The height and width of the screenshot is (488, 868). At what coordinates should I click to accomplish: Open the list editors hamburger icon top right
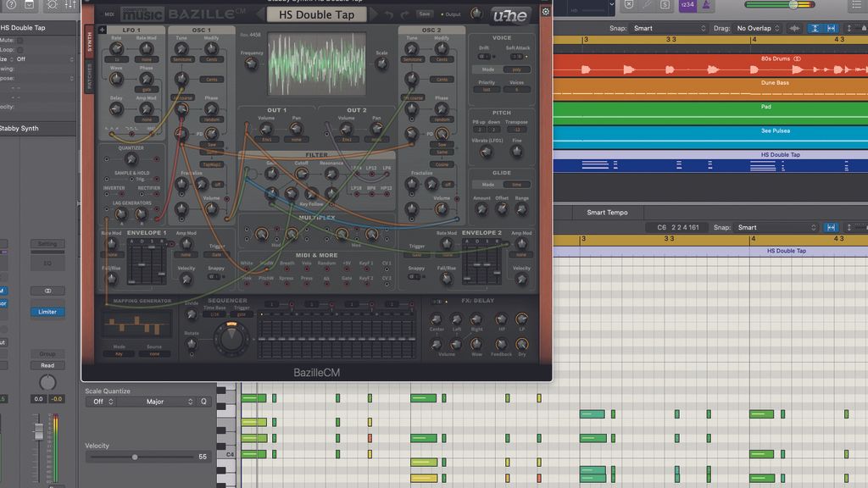(x=855, y=6)
